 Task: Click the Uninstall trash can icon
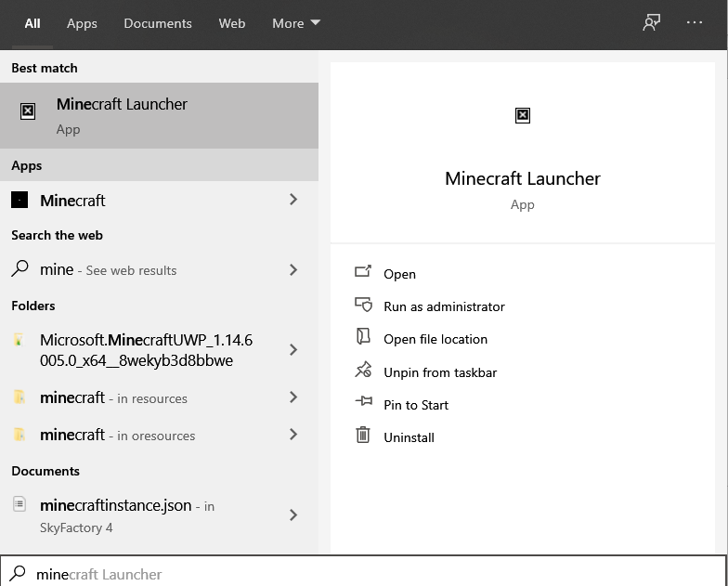point(363,435)
